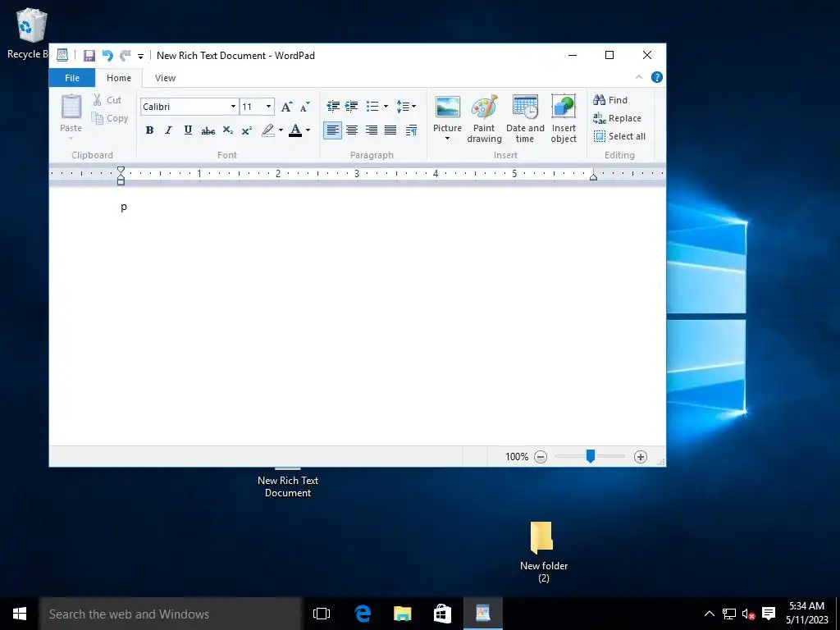The image size is (840, 630).
Task: Click Replace in the Editing group
Action: pyautogui.click(x=617, y=118)
